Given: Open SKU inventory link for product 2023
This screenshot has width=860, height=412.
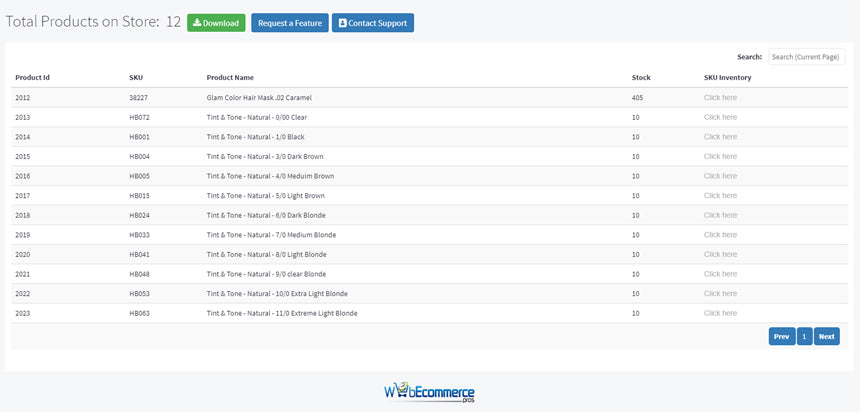Looking at the screenshot, I should [720, 313].
